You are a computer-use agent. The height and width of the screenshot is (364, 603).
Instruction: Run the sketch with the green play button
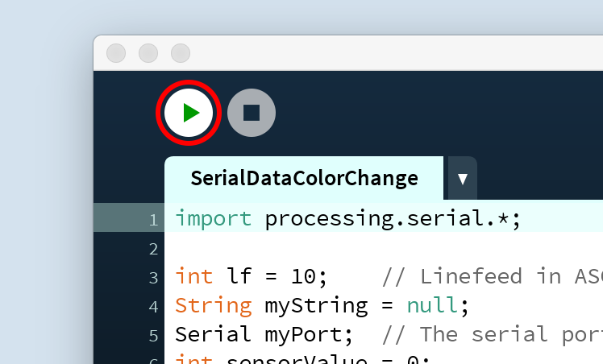tap(189, 113)
